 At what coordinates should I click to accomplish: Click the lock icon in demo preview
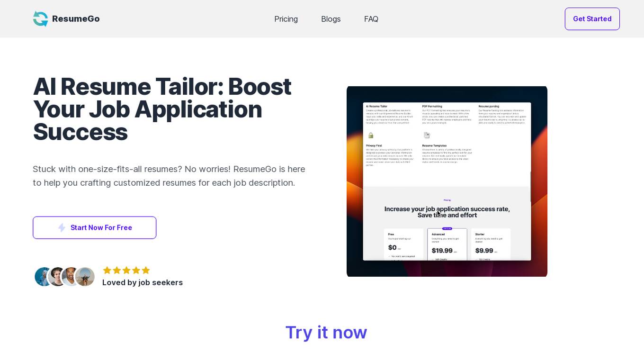(371, 135)
